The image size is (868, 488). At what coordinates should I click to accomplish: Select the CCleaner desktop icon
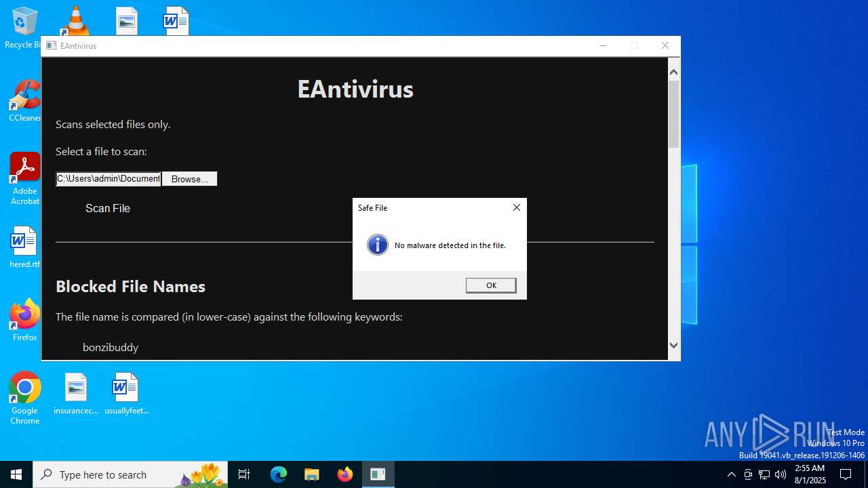24,102
